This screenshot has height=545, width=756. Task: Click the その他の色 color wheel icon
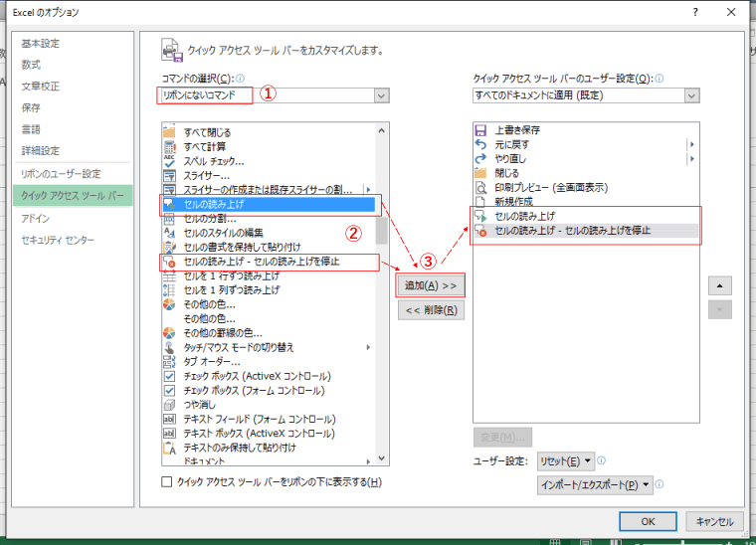[x=169, y=304]
